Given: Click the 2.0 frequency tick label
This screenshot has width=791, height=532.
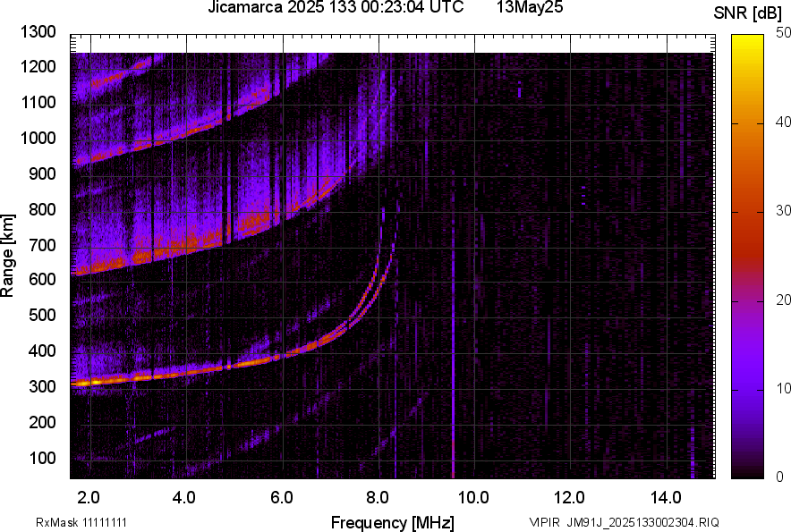Looking at the screenshot, I should [x=89, y=498].
